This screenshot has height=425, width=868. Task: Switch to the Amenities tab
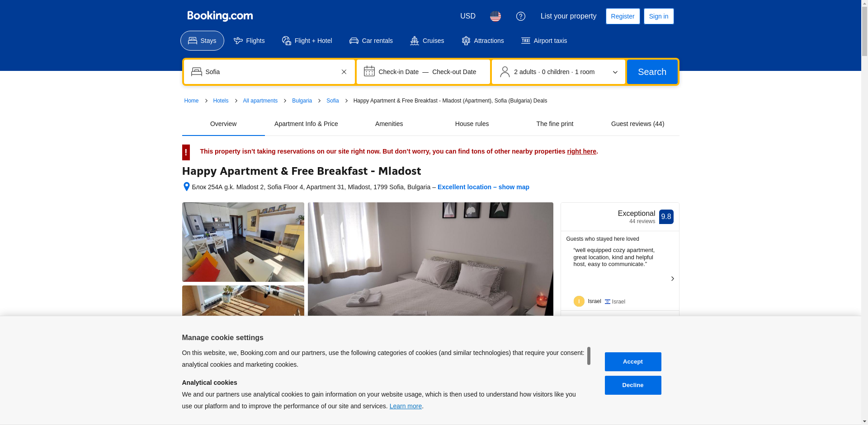point(389,124)
